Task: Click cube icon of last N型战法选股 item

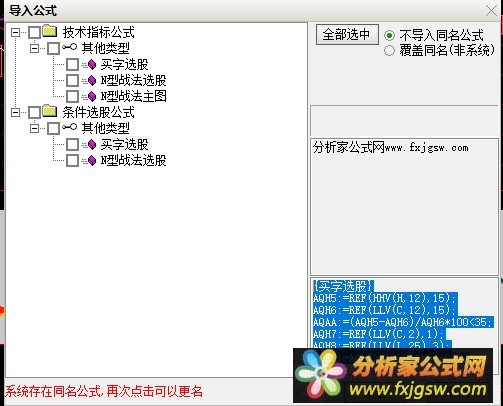Action: pyautogui.click(x=91, y=161)
